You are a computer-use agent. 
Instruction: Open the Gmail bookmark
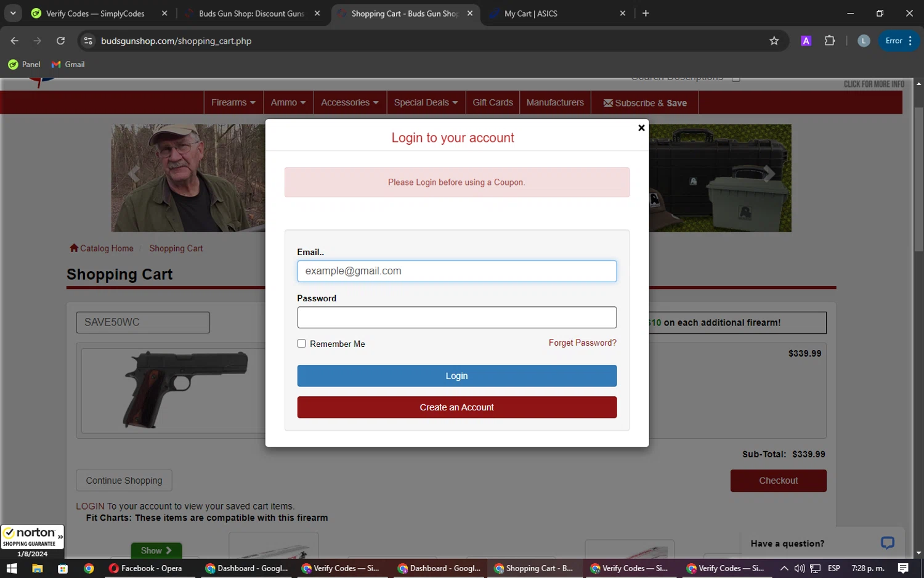(x=68, y=64)
